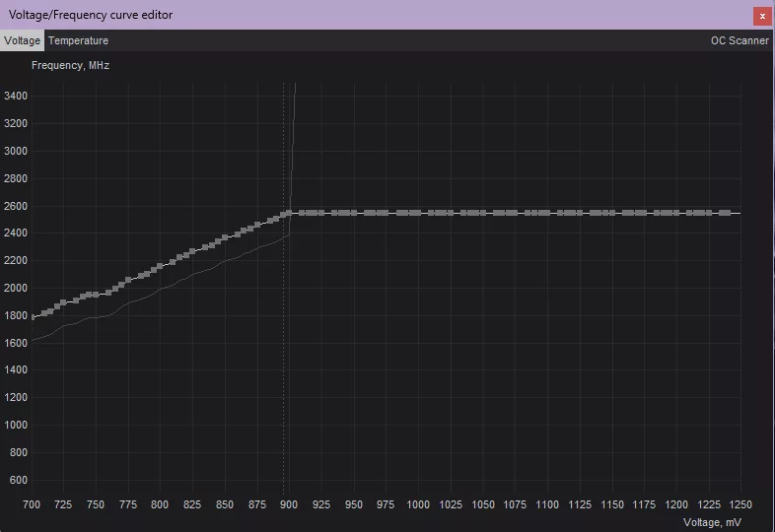Pick the flat-line curve point at 1050 mV
This screenshot has width=775, height=532.
tap(481, 213)
